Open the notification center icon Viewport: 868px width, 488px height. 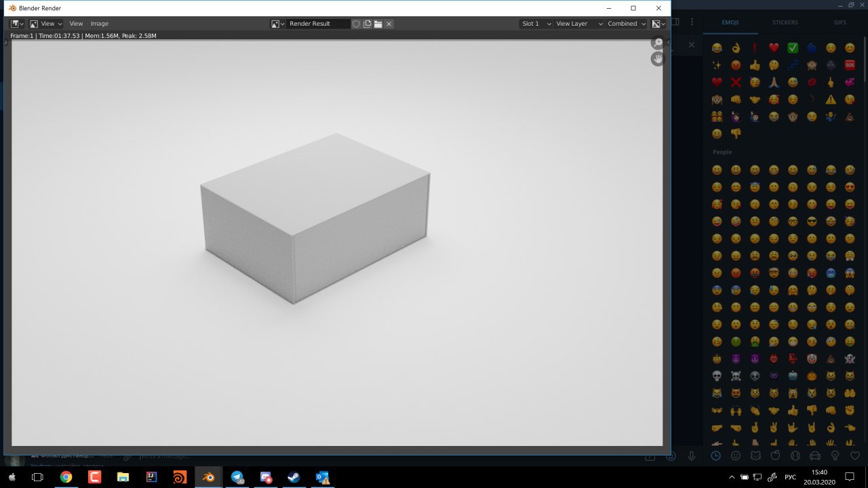(x=850, y=477)
